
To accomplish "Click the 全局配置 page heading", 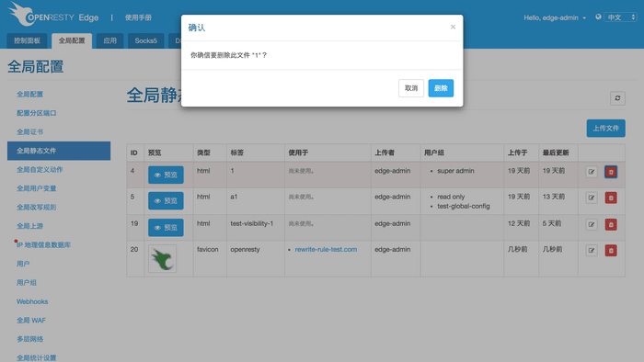I will click(x=35, y=66).
